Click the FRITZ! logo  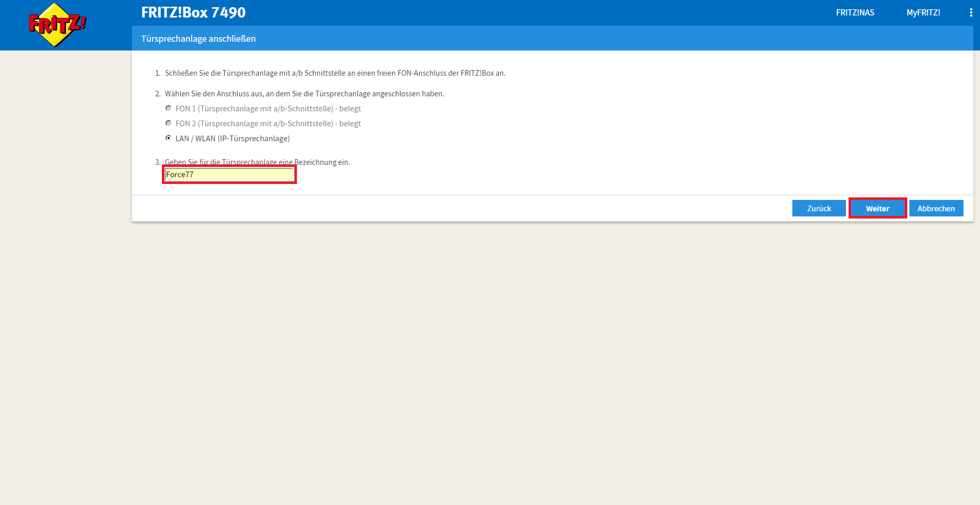57,25
